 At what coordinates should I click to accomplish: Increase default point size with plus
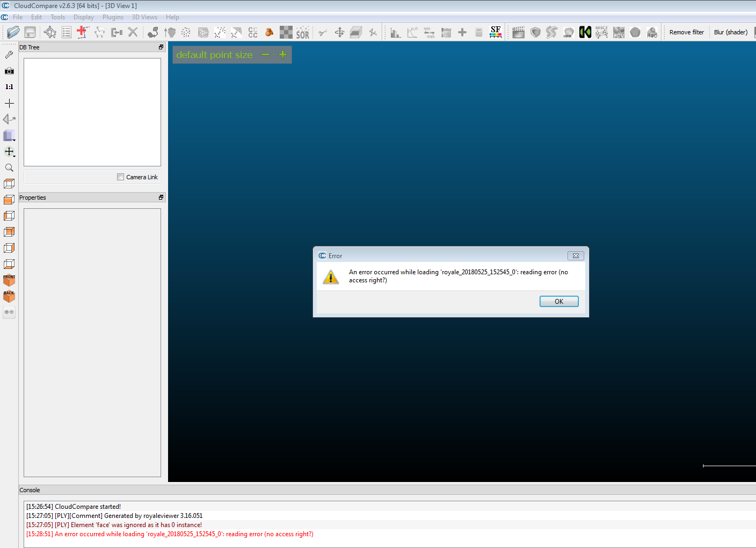[x=282, y=54]
